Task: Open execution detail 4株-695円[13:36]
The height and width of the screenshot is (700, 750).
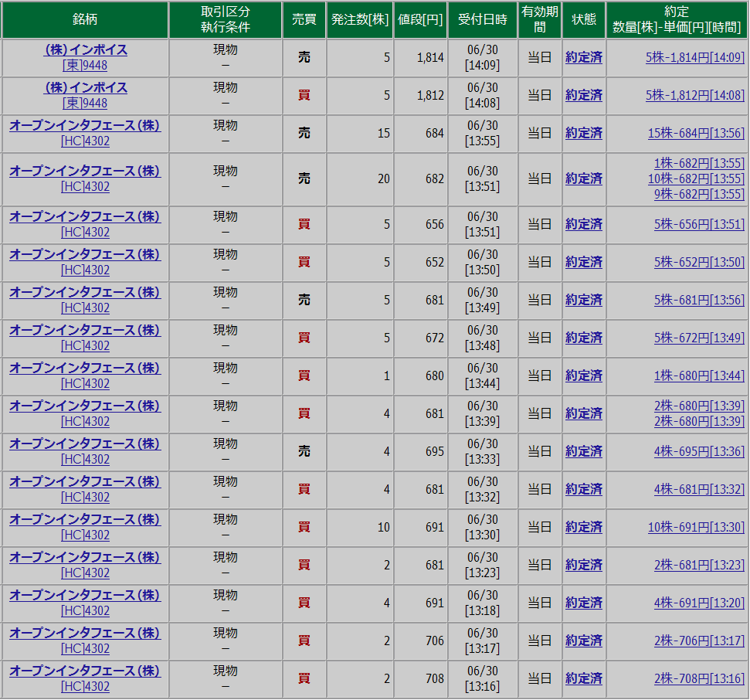Action: 699,451
